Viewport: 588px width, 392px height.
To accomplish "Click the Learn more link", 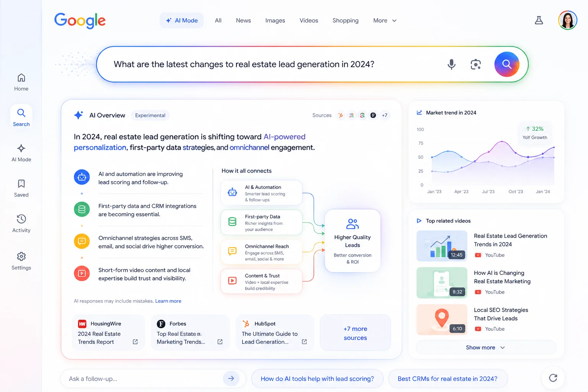I will (168, 301).
